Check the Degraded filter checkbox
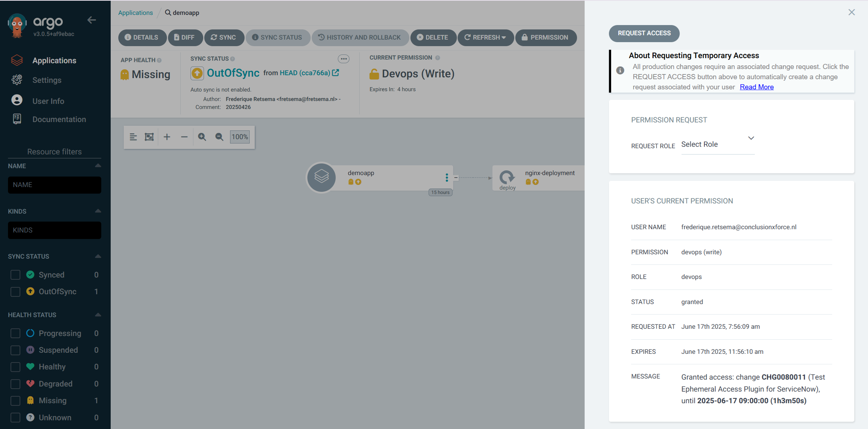 coord(15,384)
